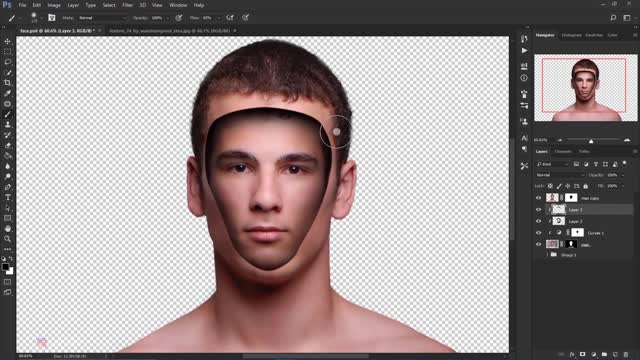
Task: Add a layer mask
Action: [x=582, y=354]
